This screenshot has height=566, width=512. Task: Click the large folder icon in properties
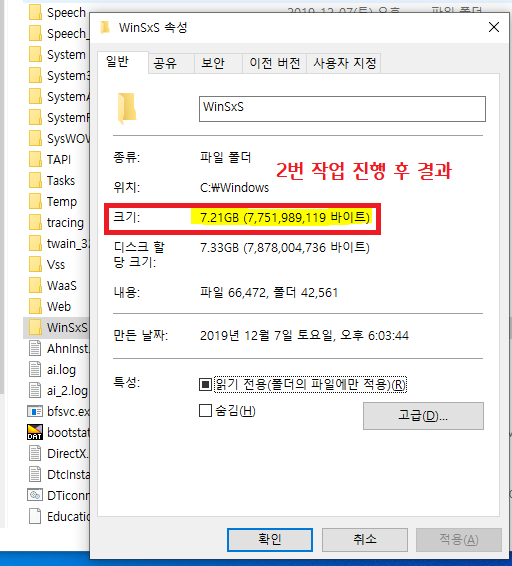point(127,108)
